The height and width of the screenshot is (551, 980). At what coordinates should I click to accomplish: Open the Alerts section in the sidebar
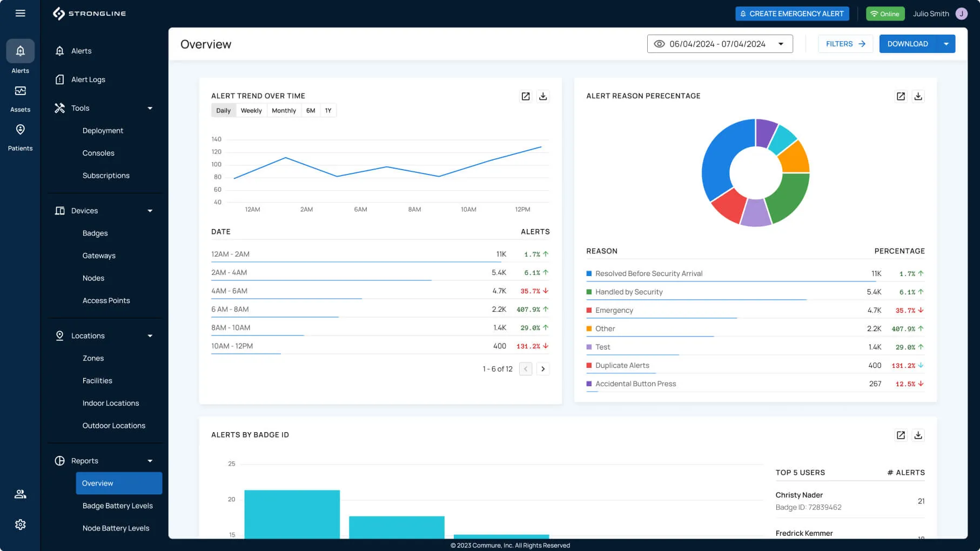click(x=20, y=56)
